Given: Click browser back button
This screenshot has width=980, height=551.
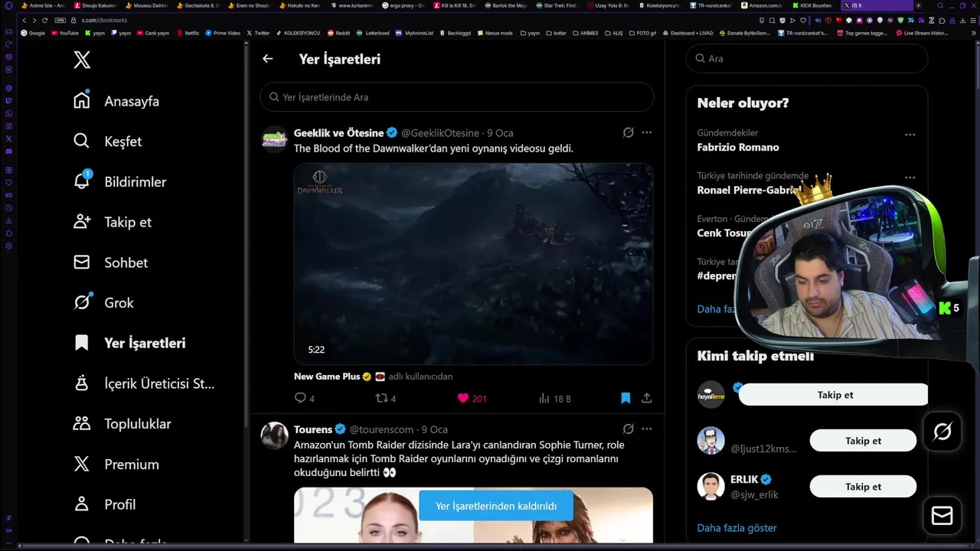Looking at the screenshot, I should (x=24, y=20).
